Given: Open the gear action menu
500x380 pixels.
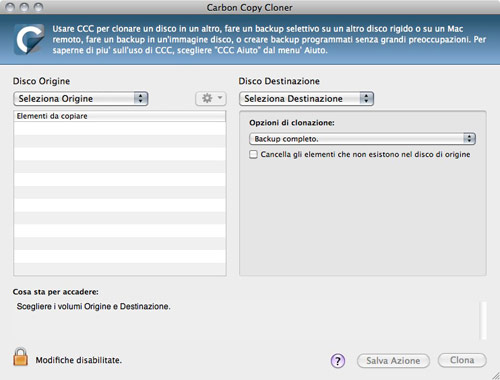Looking at the screenshot, I should pyautogui.click(x=211, y=99).
